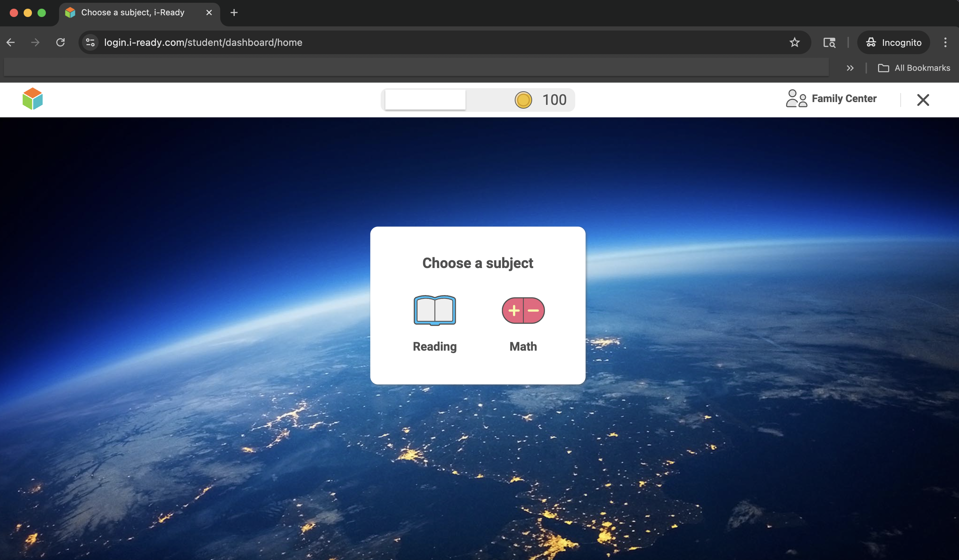Click the search tabs icon beside Incognito

829,42
